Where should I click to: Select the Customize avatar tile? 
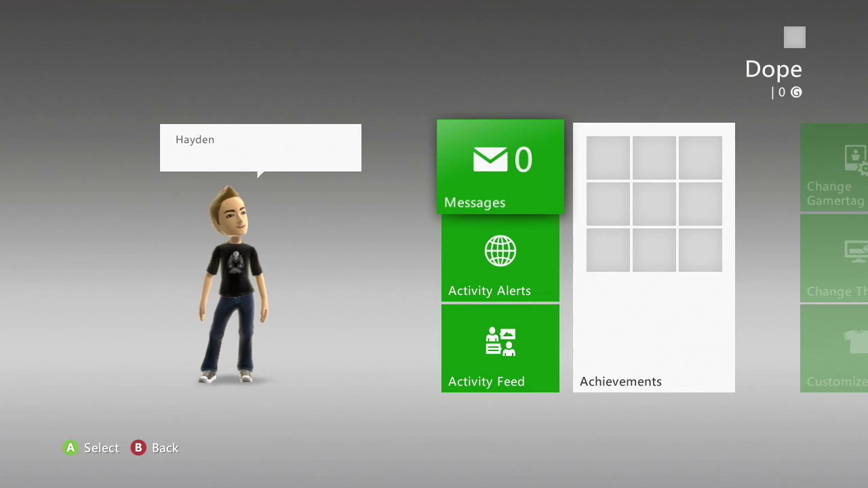pos(834,348)
